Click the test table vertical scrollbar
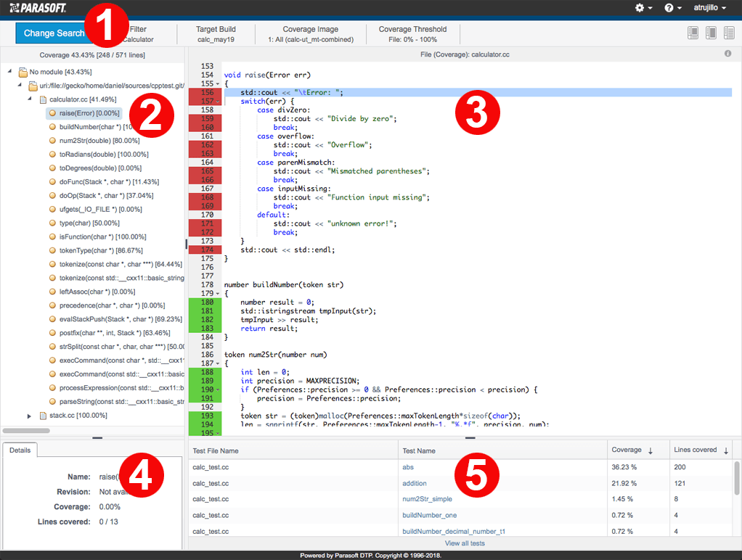 pyautogui.click(x=737, y=478)
